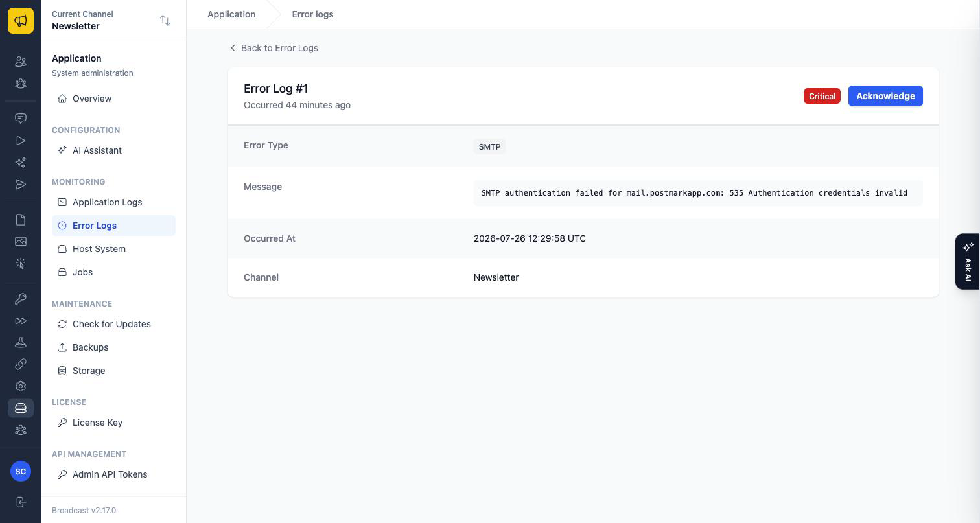
Task: Open AI Assistant configuration
Action: tap(113, 150)
